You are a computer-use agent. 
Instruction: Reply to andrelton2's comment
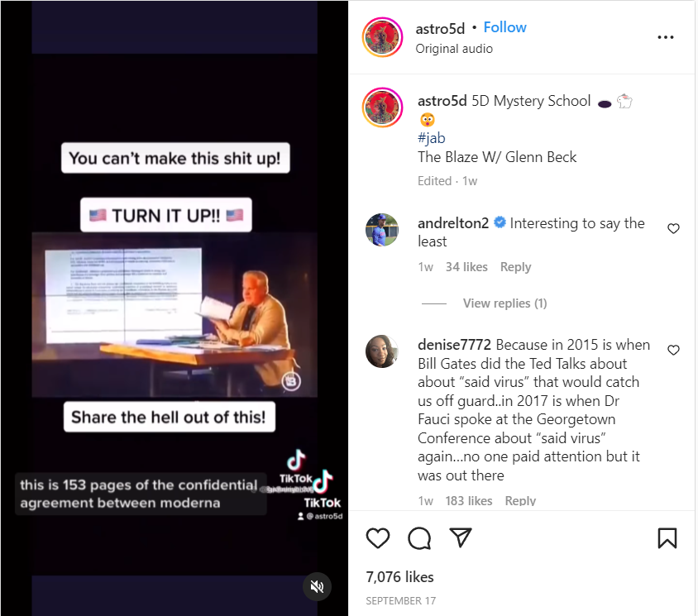[x=515, y=266]
